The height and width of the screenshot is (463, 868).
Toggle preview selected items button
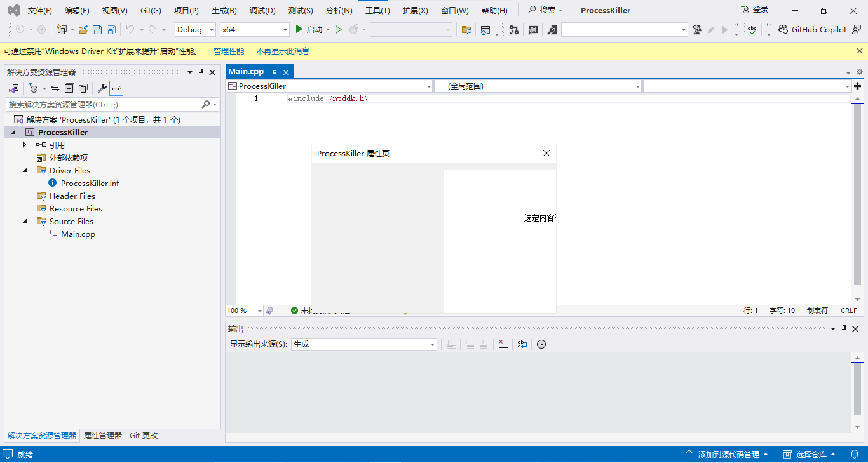pyautogui.click(x=116, y=88)
